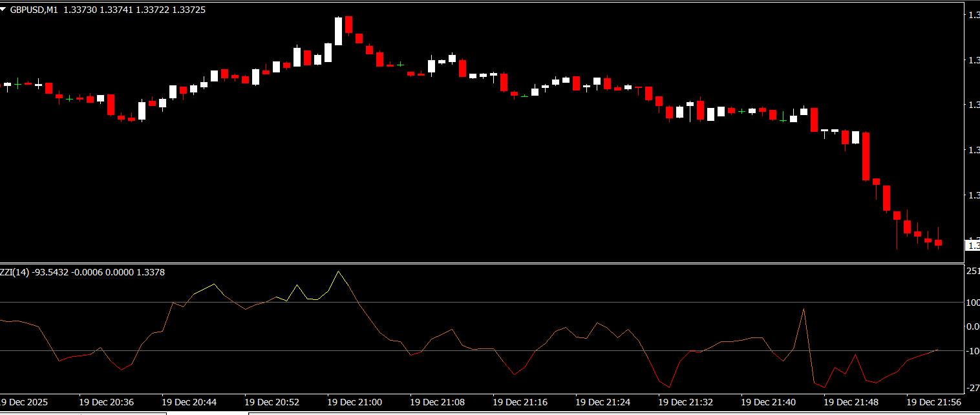This screenshot has width=980, height=415.
Task: Click the 19 Dec 20:36 time label
Action: (106, 402)
